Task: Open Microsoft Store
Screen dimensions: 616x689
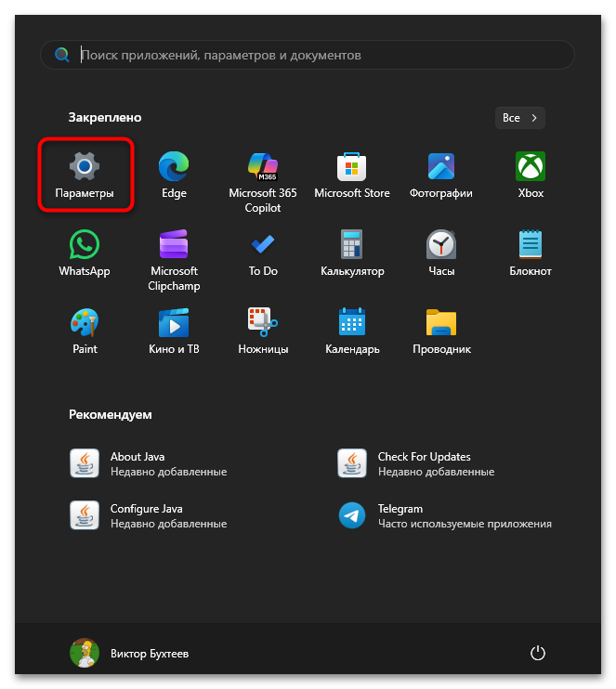Action: pos(352,175)
